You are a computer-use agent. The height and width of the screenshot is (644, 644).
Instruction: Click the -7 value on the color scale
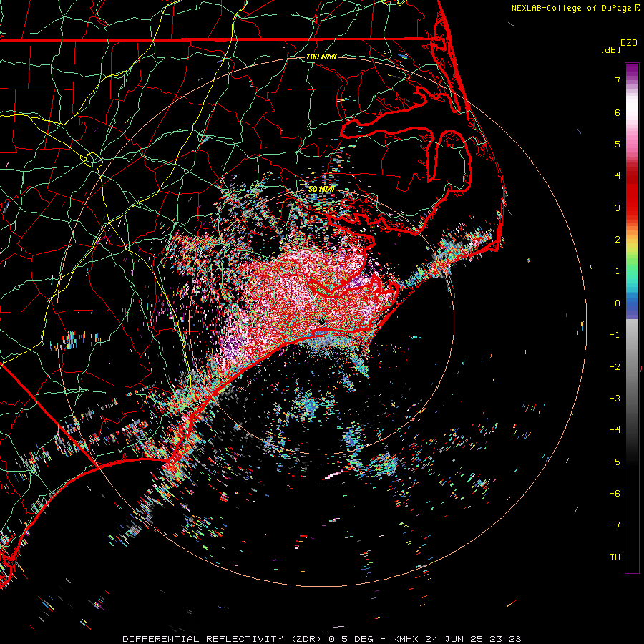(615, 525)
